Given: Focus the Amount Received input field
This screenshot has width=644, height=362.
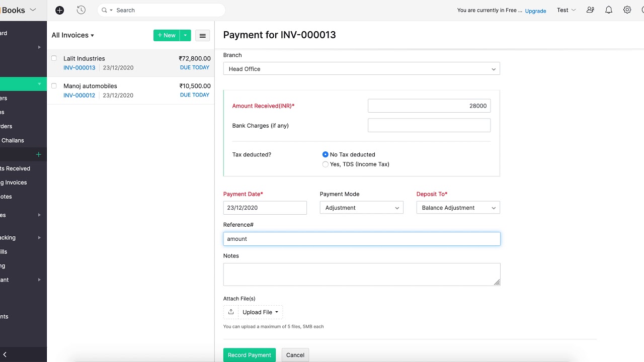Looking at the screenshot, I should [x=429, y=106].
